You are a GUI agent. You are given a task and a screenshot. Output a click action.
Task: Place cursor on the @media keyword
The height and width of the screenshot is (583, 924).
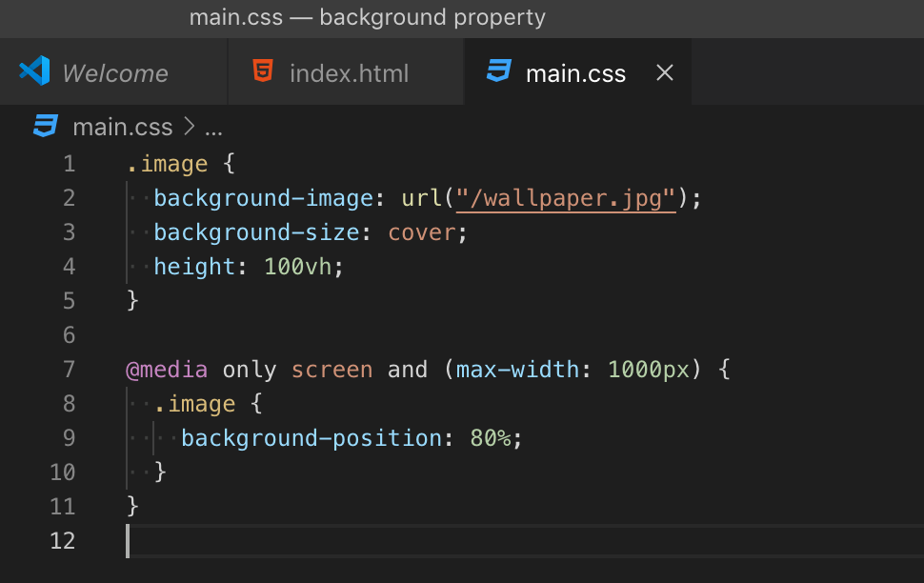pos(168,369)
